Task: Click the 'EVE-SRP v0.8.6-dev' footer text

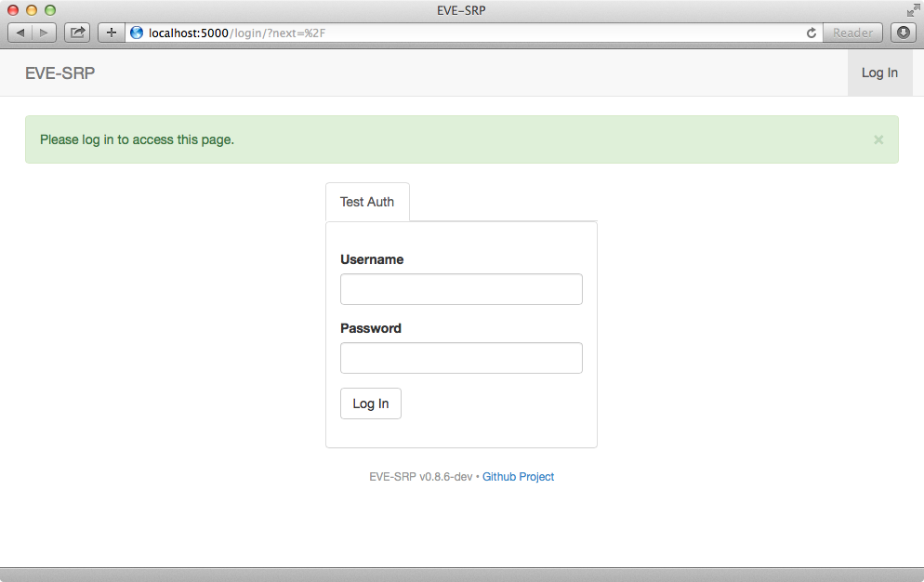Action: pyautogui.click(x=421, y=476)
